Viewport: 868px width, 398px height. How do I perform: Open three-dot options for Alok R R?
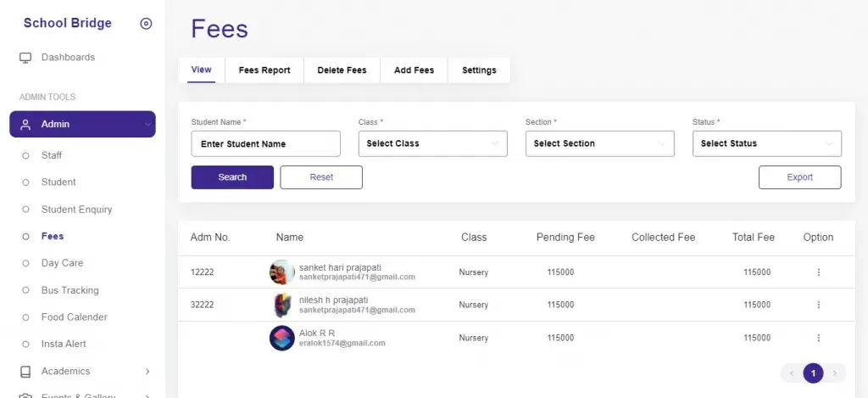[818, 338]
